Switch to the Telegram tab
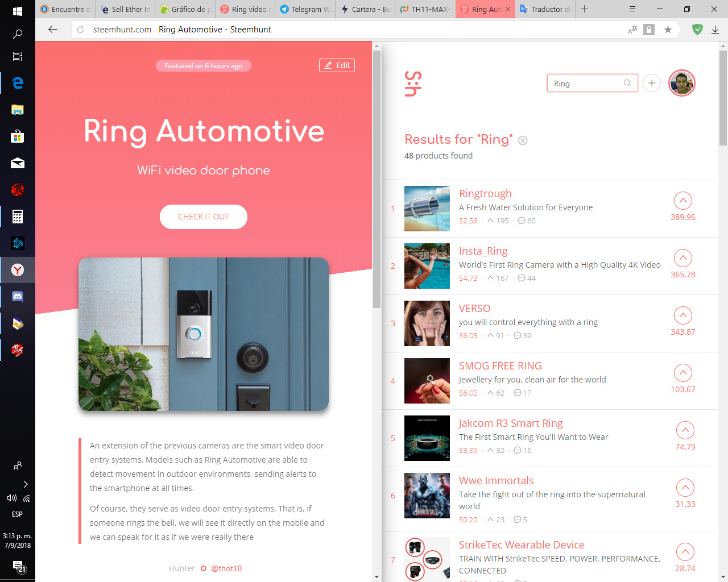 click(x=305, y=9)
